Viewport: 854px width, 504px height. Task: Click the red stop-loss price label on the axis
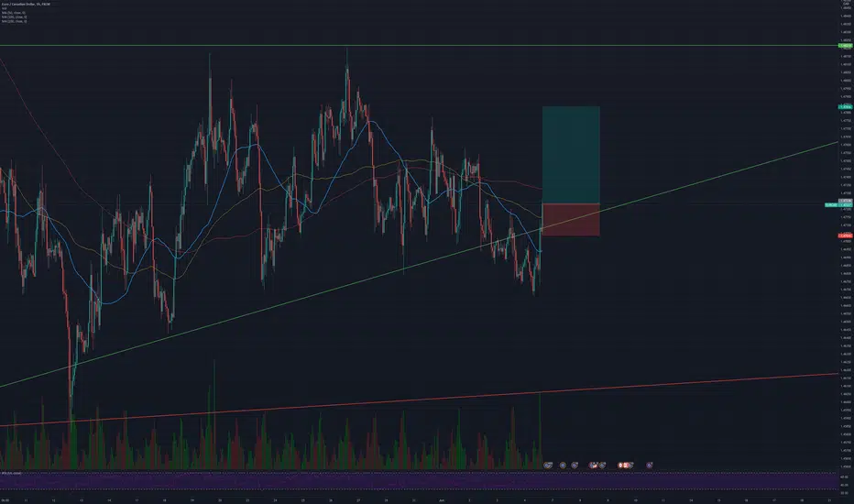tap(845, 236)
